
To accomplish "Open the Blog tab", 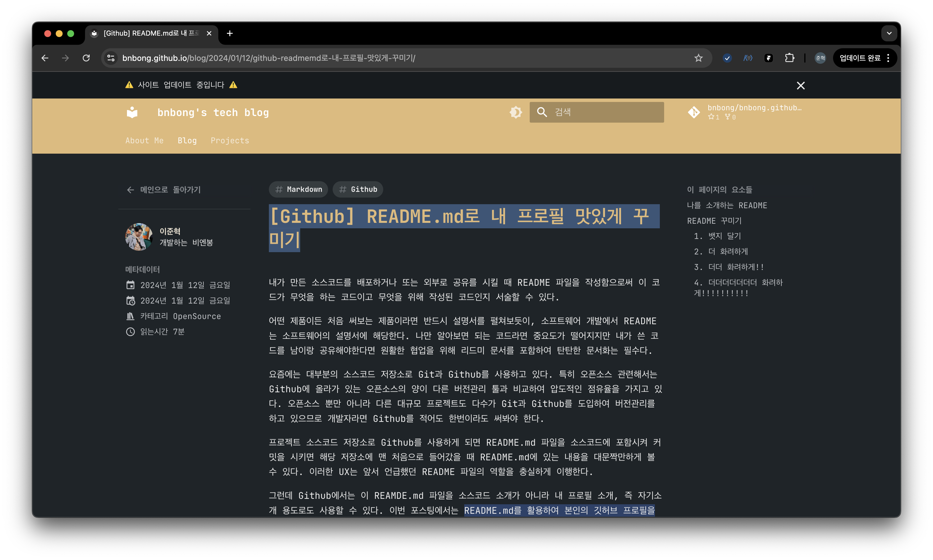I will (187, 140).
